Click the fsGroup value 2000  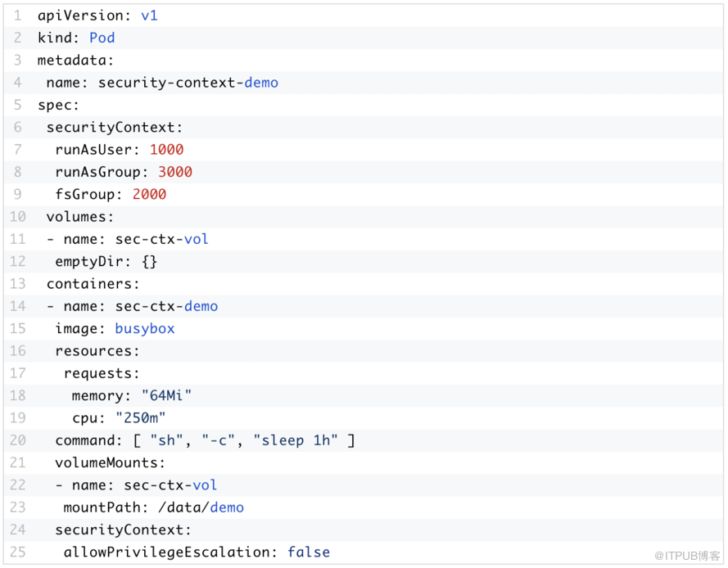[149, 194]
